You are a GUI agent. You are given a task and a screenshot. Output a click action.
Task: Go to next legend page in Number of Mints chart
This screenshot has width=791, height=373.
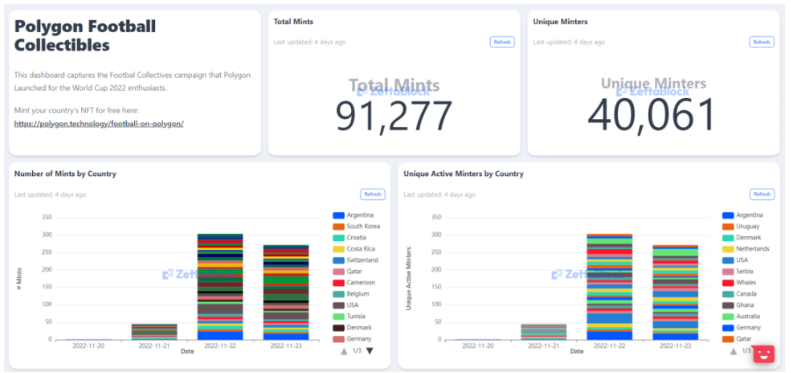pyautogui.click(x=370, y=351)
